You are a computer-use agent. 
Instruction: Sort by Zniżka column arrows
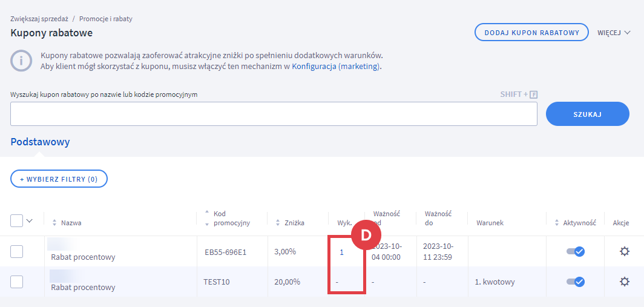(278, 223)
